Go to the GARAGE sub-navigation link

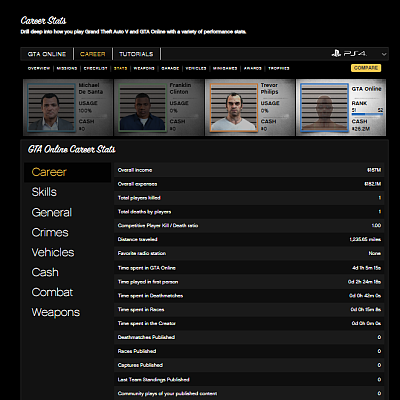(x=170, y=68)
